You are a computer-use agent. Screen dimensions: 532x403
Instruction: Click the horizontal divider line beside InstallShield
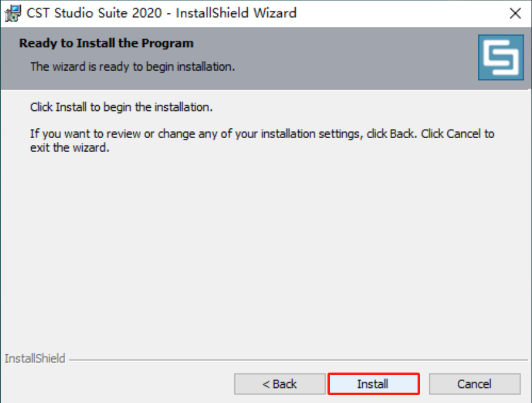click(298, 360)
